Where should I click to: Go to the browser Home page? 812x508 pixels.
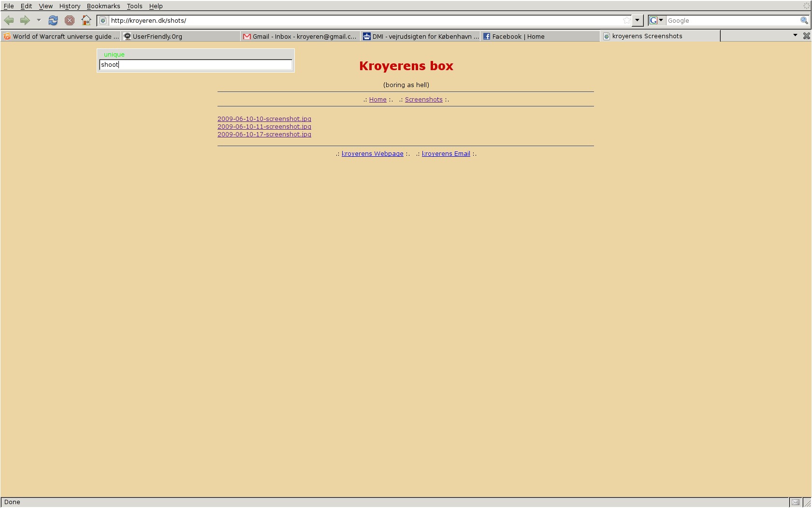[x=86, y=20]
